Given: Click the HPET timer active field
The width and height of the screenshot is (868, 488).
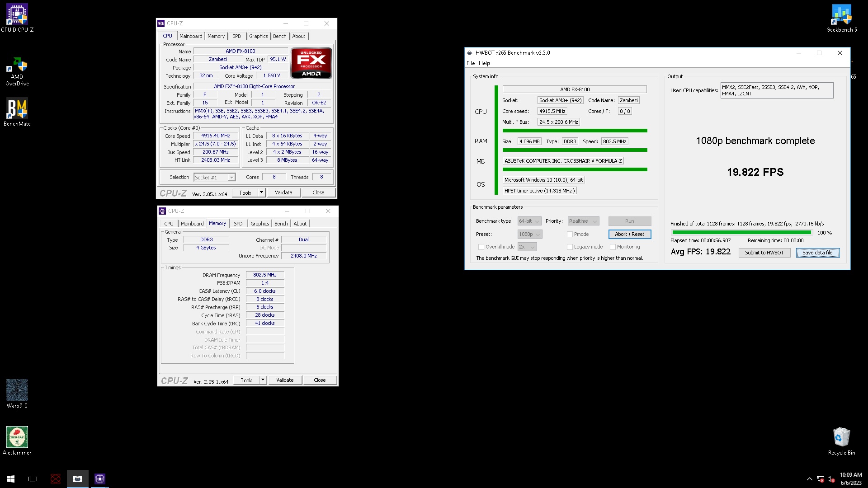Looking at the screenshot, I should [x=539, y=191].
